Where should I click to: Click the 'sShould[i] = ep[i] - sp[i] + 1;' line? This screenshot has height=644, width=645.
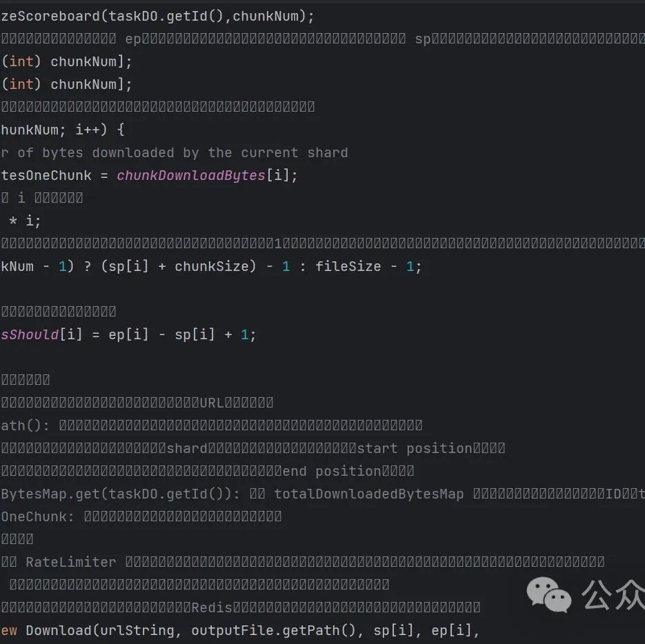(128, 334)
